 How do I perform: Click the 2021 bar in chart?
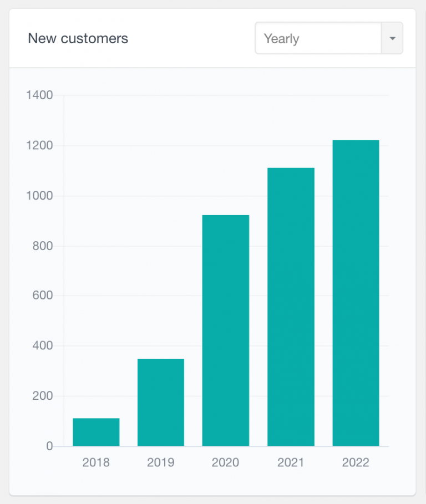click(x=291, y=307)
